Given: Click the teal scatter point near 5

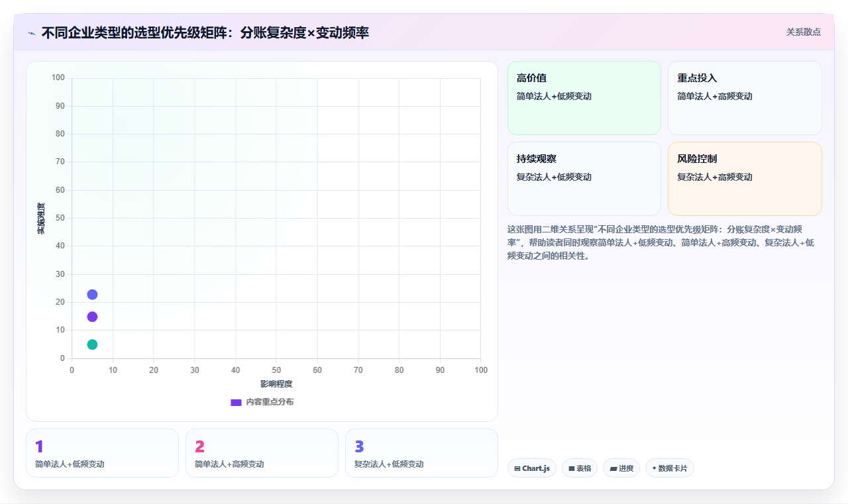Looking at the screenshot, I should point(92,344).
